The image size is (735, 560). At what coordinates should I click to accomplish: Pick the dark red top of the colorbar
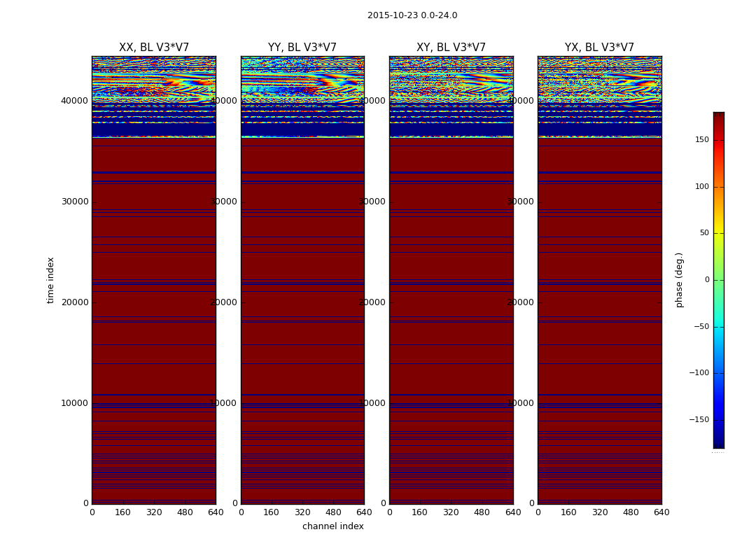(x=718, y=118)
